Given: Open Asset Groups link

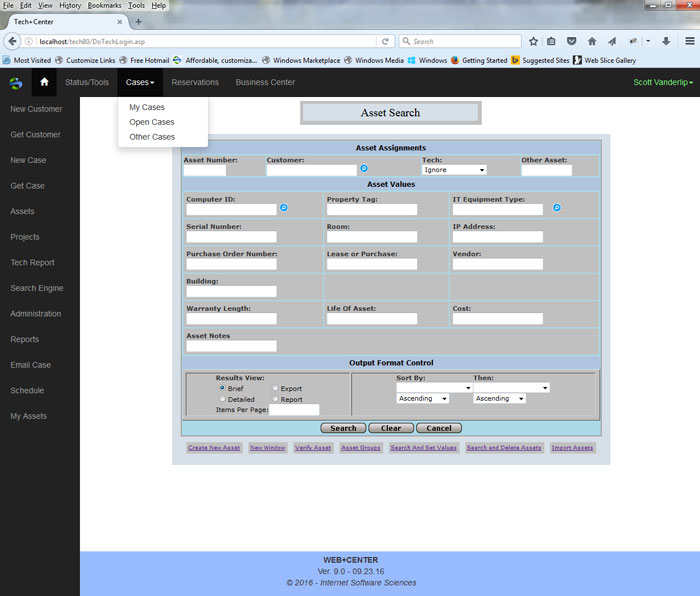Looking at the screenshot, I should [x=361, y=447].
